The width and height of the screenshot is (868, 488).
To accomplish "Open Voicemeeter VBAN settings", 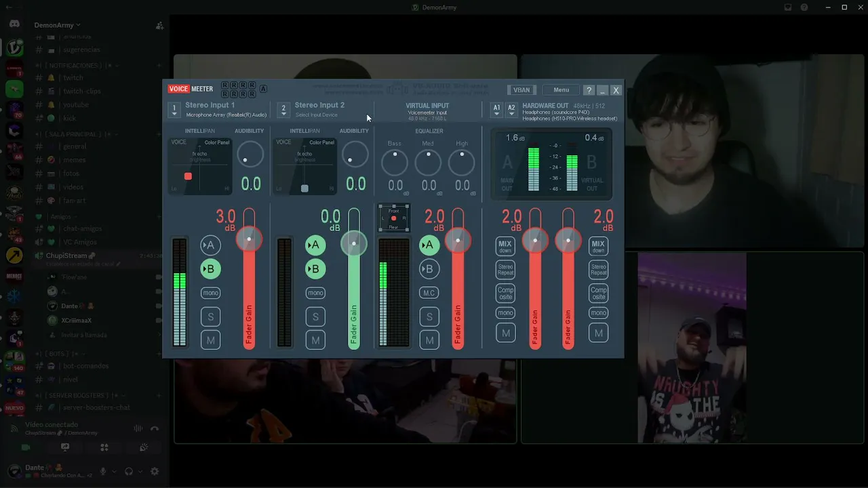I will 521,89.
